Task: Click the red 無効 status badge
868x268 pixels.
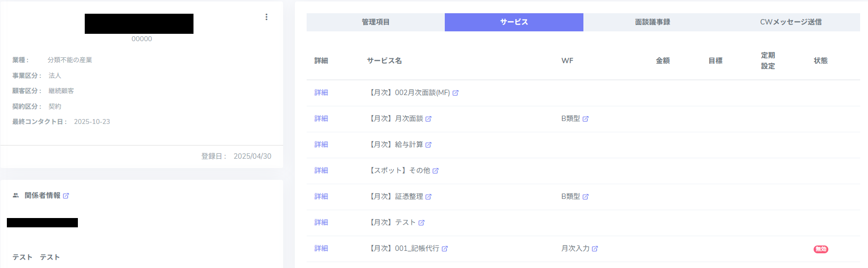Action: click(x=820, y=249)
